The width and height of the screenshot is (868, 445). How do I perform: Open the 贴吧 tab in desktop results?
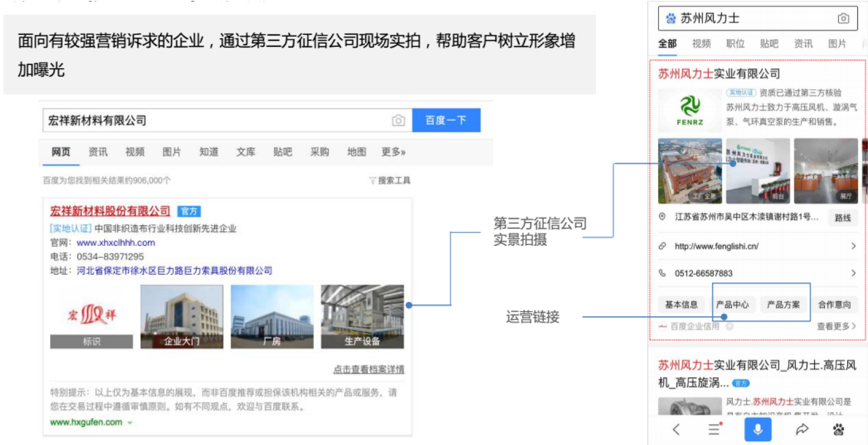283,152
